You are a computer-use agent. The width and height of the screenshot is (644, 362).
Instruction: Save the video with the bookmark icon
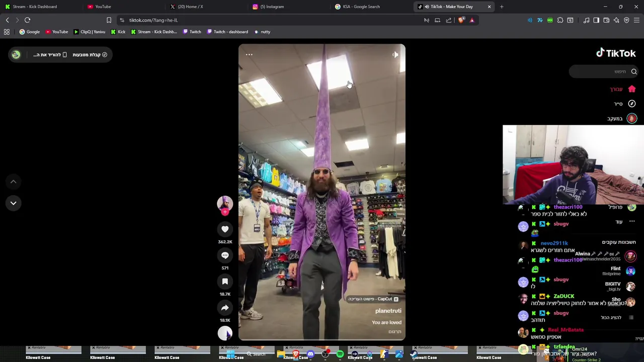[225, 282]
